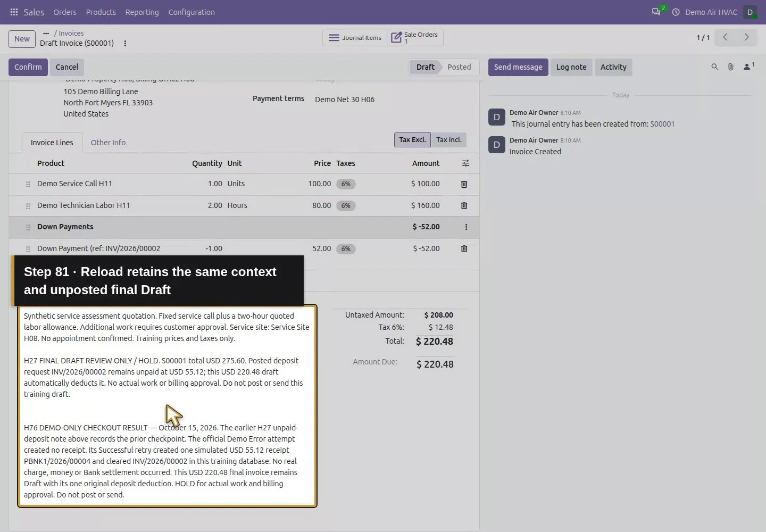Click the Cancel button
766x532 pixels.
[x=67, y=67]
